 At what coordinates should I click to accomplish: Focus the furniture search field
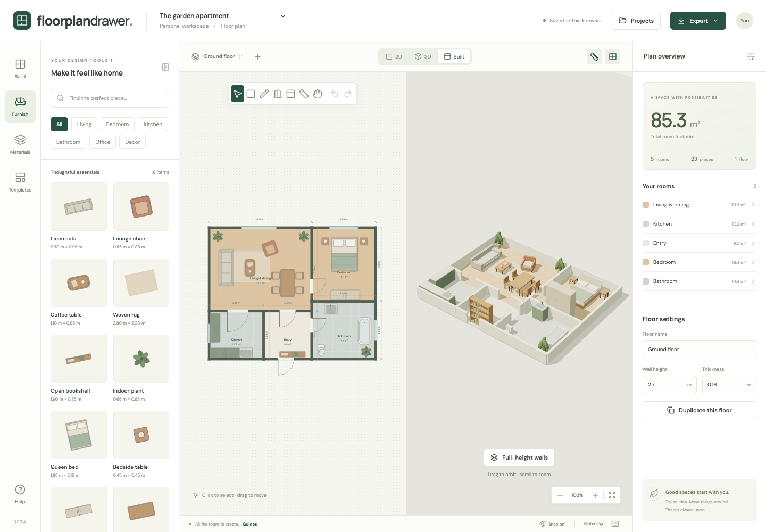(110, 98)
